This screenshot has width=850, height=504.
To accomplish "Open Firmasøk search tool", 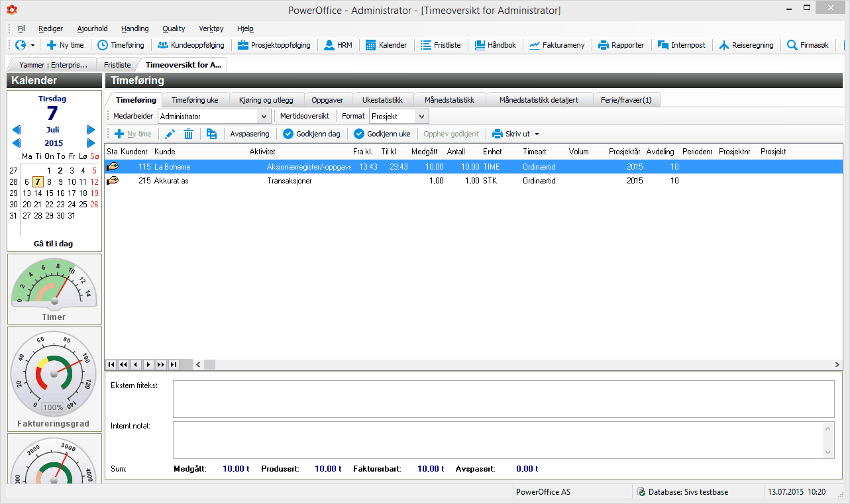I will pyautogui.click(x=808, y=45).
